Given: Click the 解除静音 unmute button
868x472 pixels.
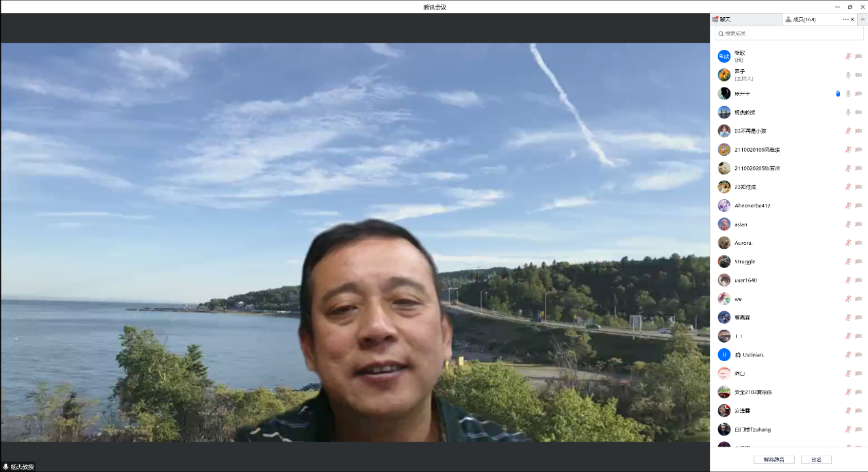Looking at the screenshot, I should click(x=774, y=460).
